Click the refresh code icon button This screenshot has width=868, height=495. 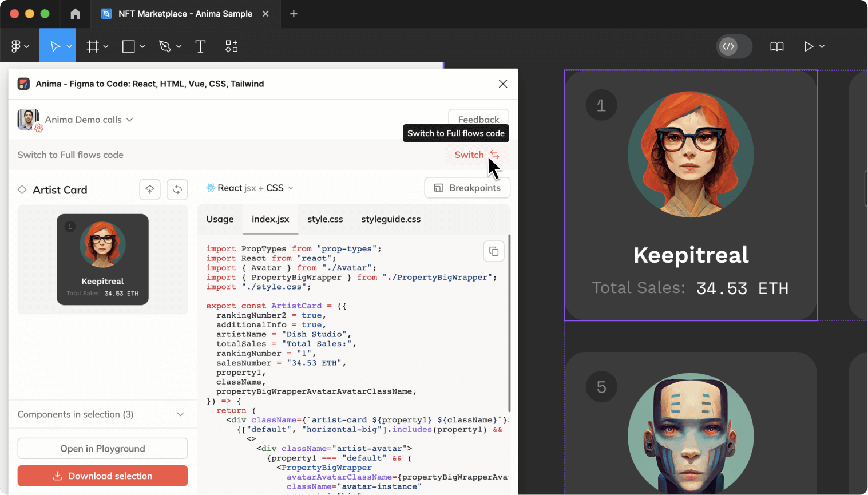click(x=177, y=189)
